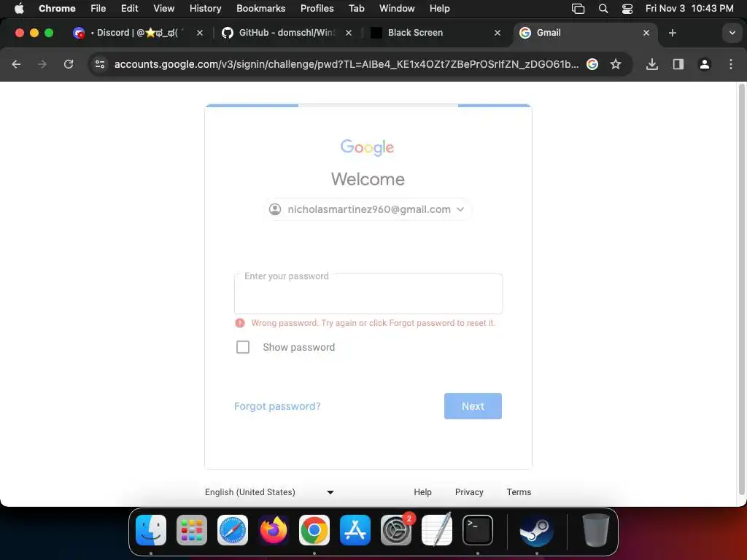747x560 pixels.
Task: Click the address bar URL
Action: [347, 64]
